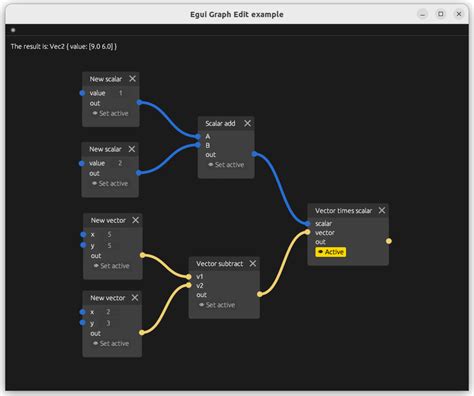Close the New vector node with x 2
Viewport: 474px width, 396px height.
[x=135, y=298]
